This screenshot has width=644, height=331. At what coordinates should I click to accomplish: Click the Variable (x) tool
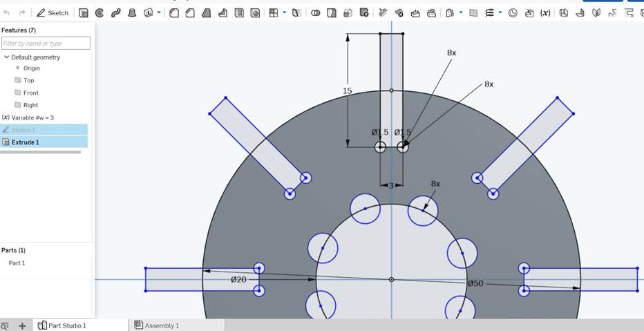(x=545, y=12)
